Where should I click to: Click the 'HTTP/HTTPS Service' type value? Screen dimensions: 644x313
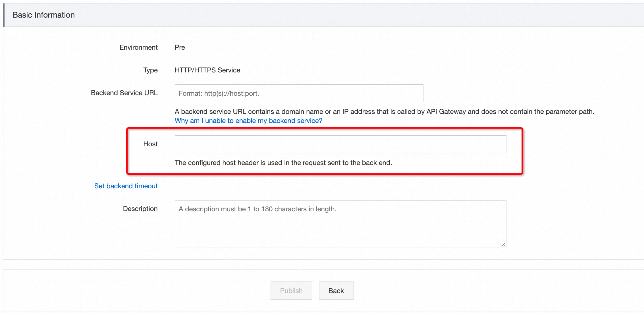coord(207,70)
